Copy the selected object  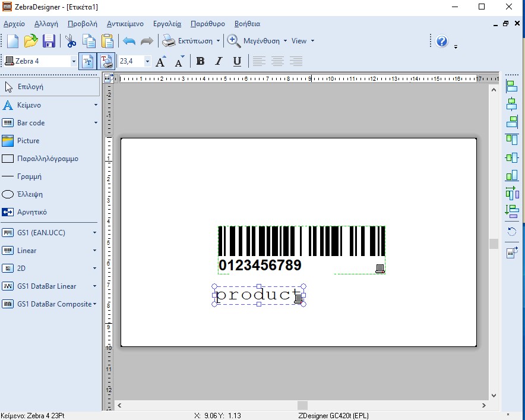tap(88, 41)
